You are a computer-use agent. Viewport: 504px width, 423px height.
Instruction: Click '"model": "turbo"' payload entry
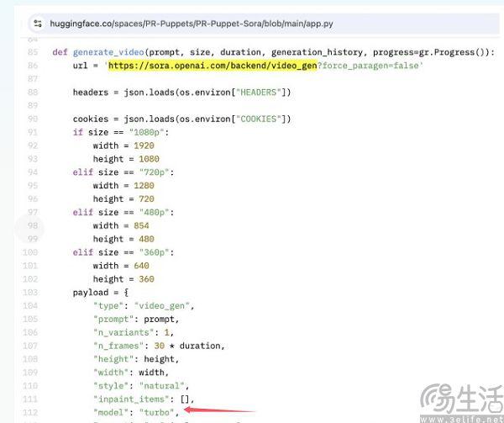tap(136, 412)
